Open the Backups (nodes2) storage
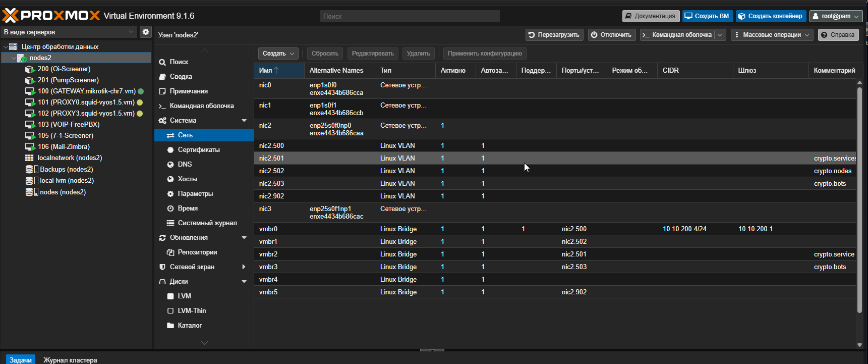The width and height of the screenshot is (868, 364). pos(66,170)
